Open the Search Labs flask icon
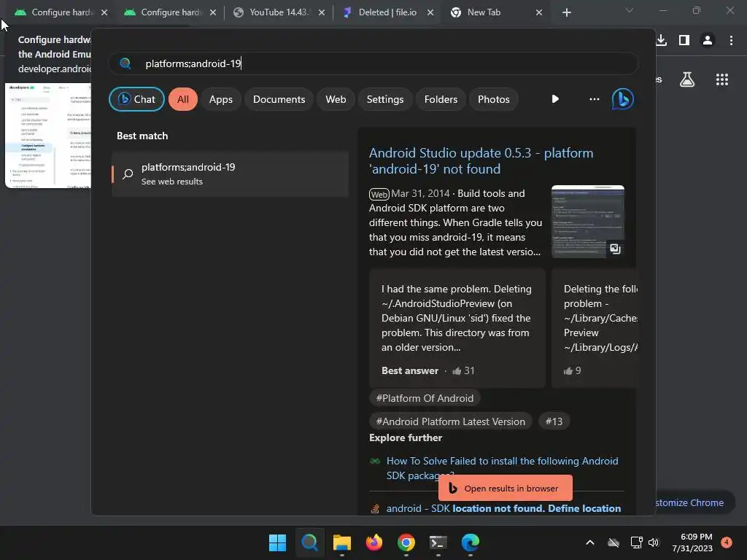The height and width of the screenshot is (560, 747). coord(687,79)
